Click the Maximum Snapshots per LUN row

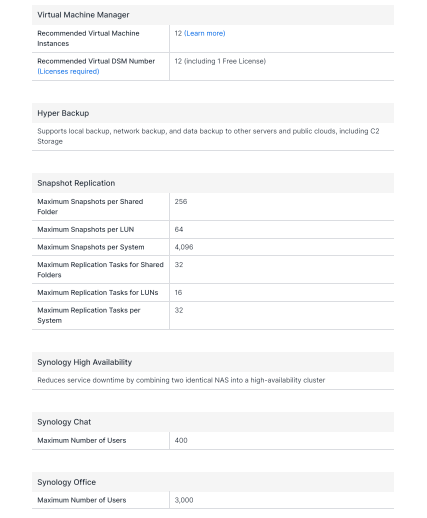(213, 230)
